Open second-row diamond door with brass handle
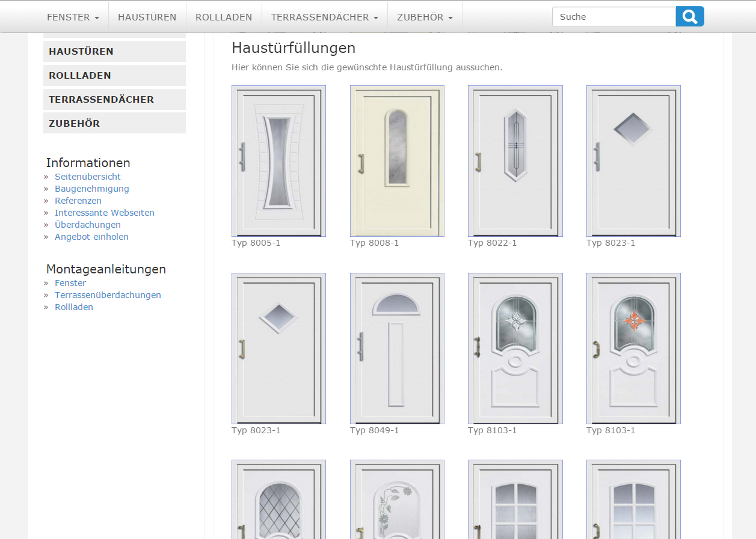756x539 pixels. (278, 349)
